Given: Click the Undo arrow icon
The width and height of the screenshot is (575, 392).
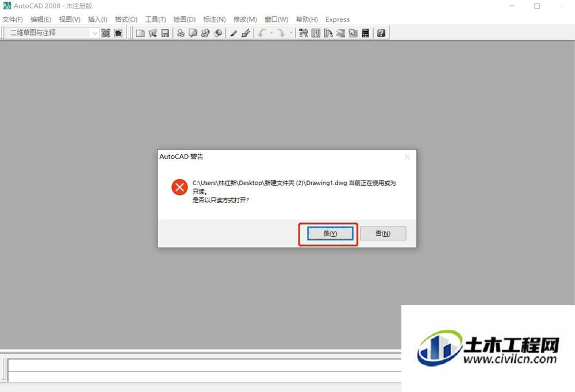Looking at the screenshot, I should pyautogui.click(x=262, y=33).
